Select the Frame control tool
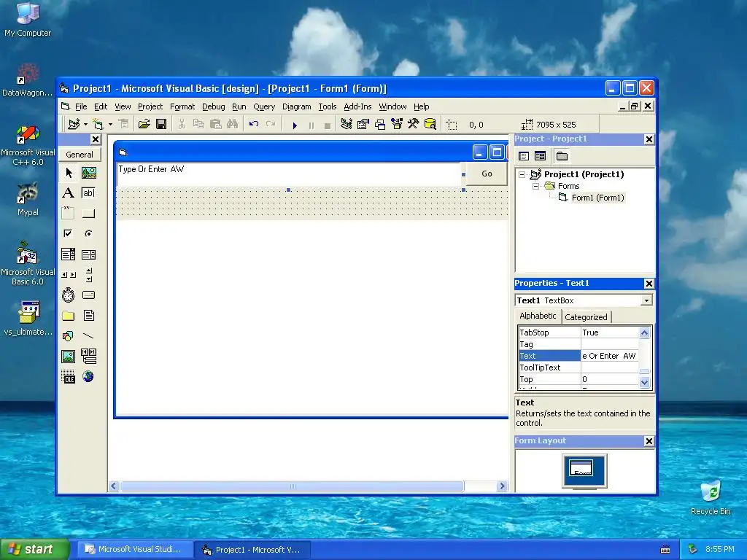 pyautogui.click(x=68, y=213)
